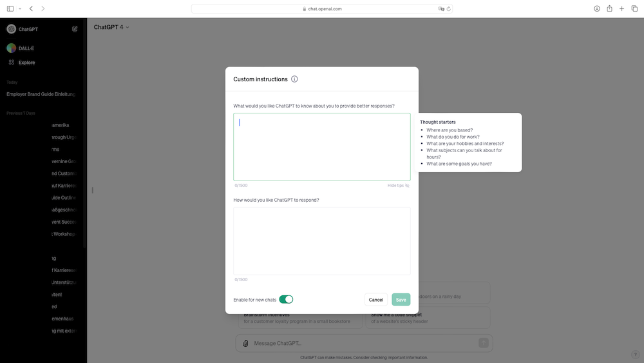Toggle Enable for new chats switch
Viewport: 644px width, 363px height.
[x=286, y=299]
